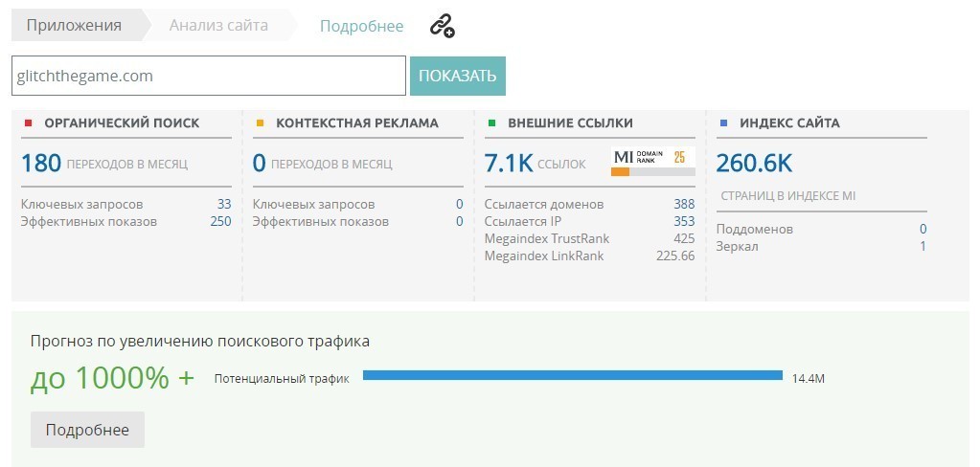The image size is (980, 467).
Task: Go to the Анализ сайта breadcrumb
Action: coord(218,26)
